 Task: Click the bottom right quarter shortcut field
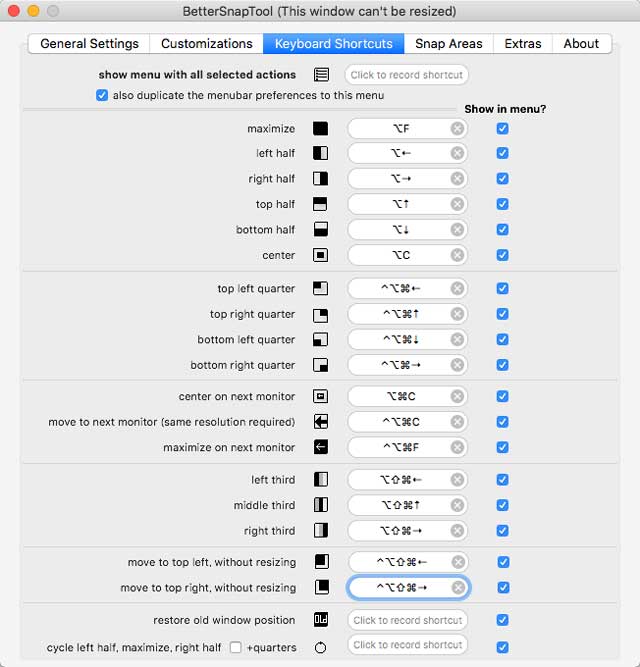407,365
